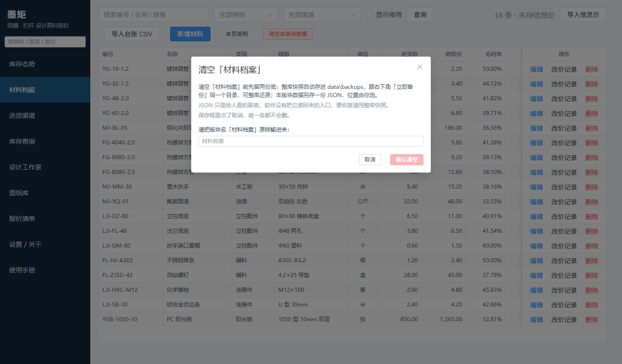The image size is (622, 364).
Task: Click the 清空本版块数据 button
Action: [x=288, y=34]
